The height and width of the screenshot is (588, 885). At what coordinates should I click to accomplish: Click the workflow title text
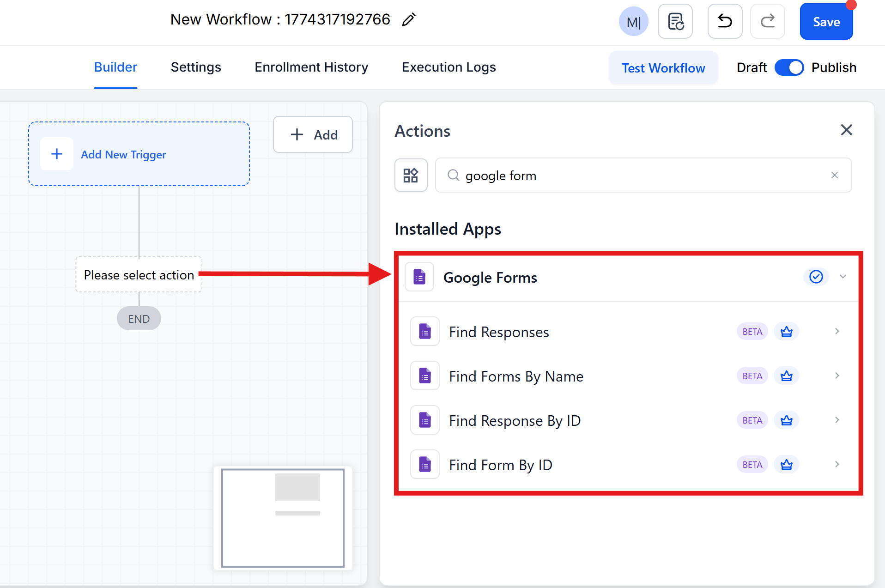pos(280,19)
